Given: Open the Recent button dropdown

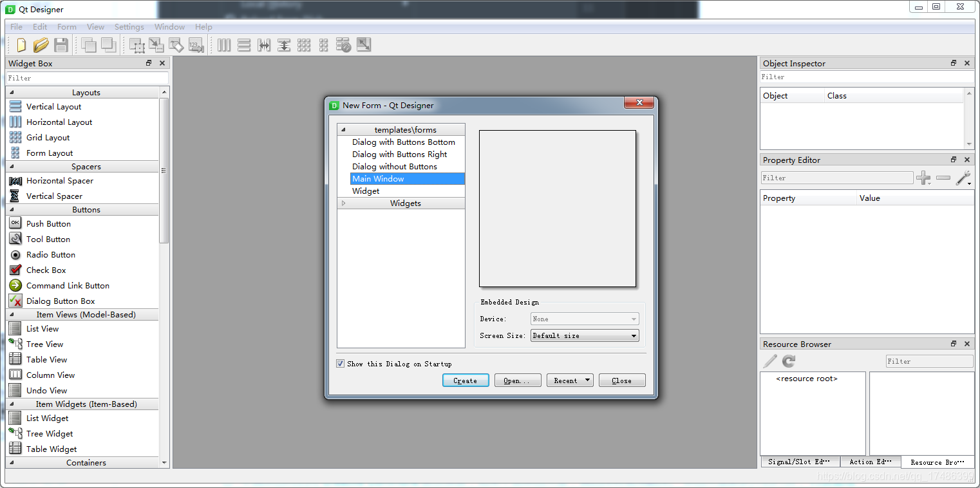Looking at the screenshot, I should pos(588,380).
